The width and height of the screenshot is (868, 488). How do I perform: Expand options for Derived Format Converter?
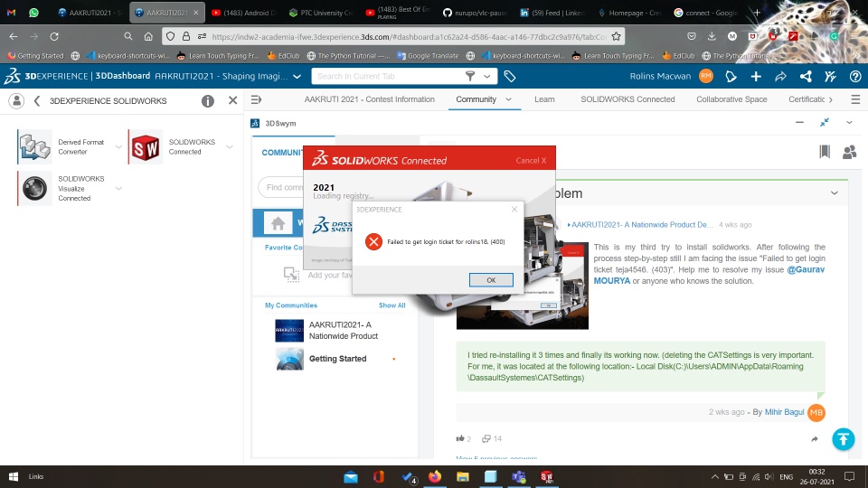coord(118,146)
